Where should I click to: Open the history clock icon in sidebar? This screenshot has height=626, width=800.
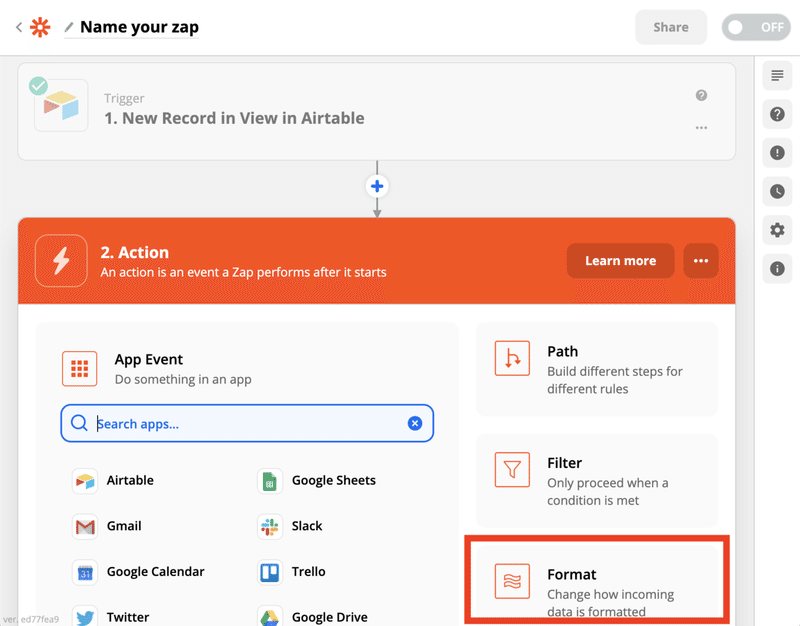(x=777, y=191)
